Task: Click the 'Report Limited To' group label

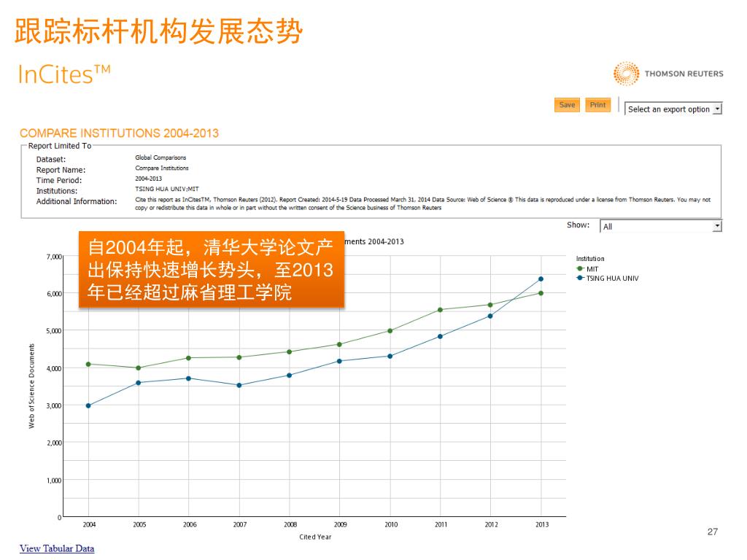Action: (60, 146)
